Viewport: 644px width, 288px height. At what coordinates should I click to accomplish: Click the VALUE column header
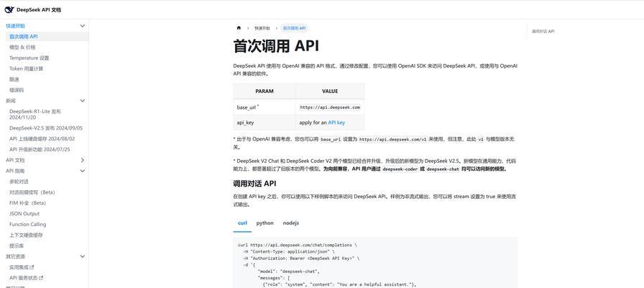[x=330, y=91]
